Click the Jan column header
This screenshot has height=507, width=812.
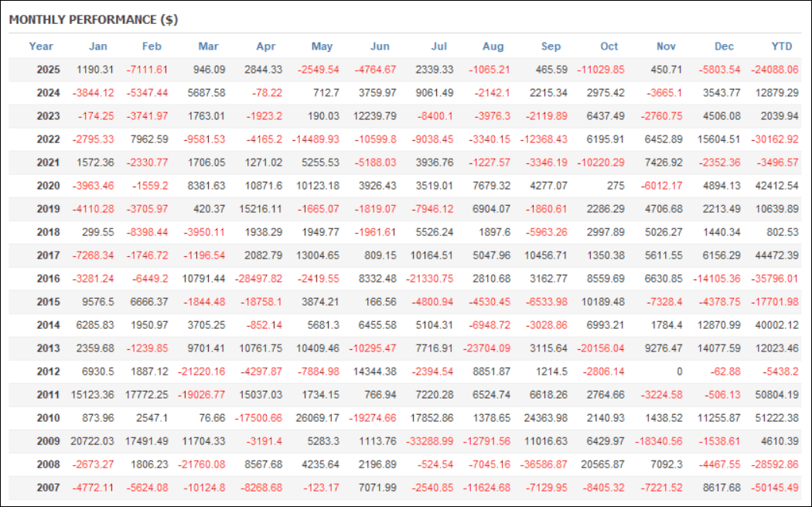pos(98,46)
